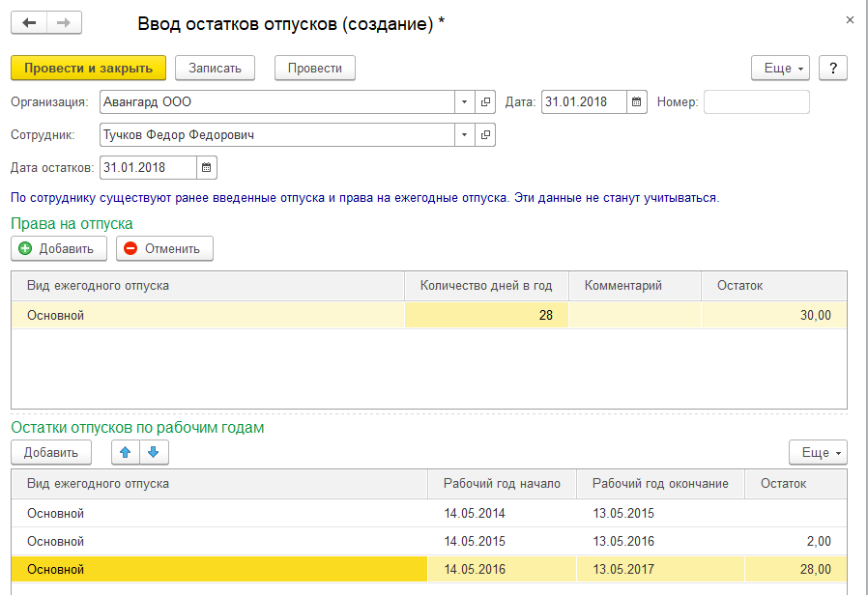Expand the Организация dropdown list
The image size is (868, 595).
[464, 101]
